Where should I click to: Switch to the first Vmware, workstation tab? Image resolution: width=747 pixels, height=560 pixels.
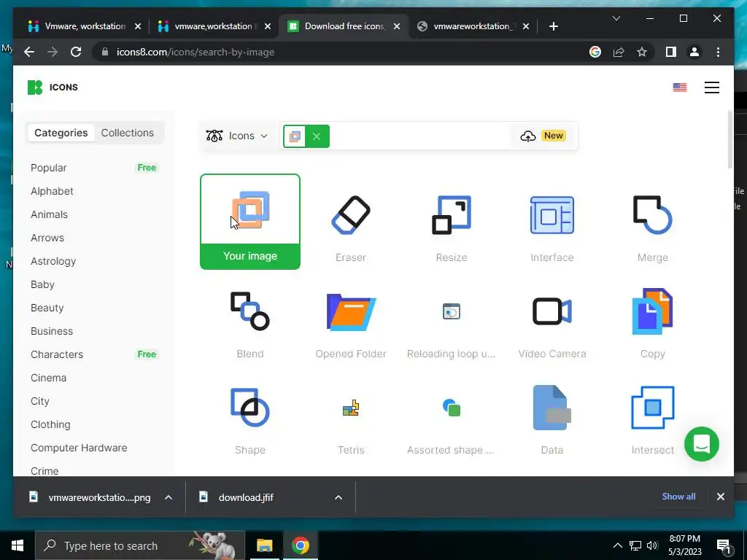85,26
